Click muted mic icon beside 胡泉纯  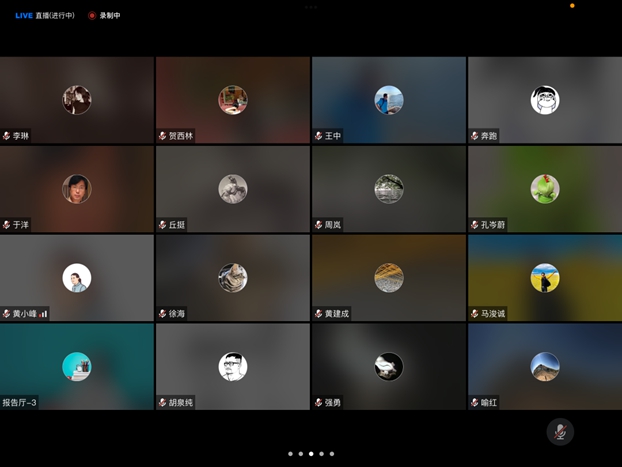point(162,402)
